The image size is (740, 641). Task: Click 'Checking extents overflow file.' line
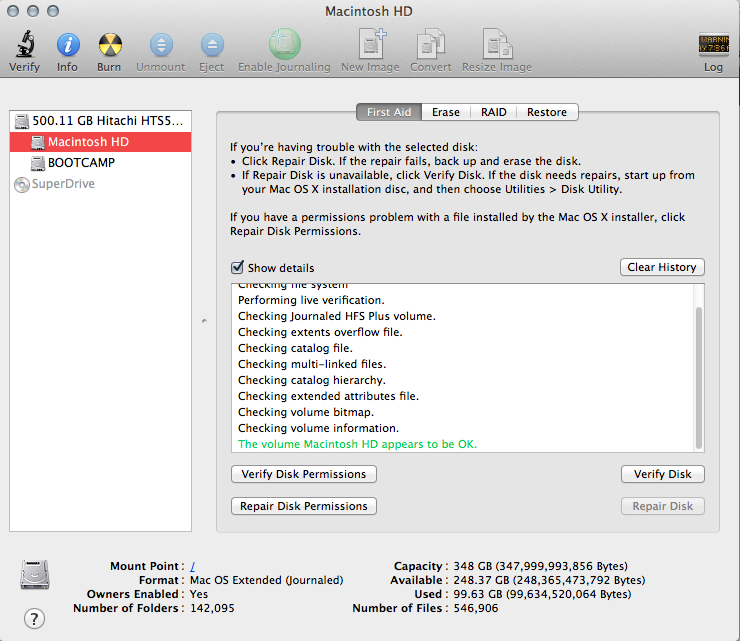(x=320, y=332)
